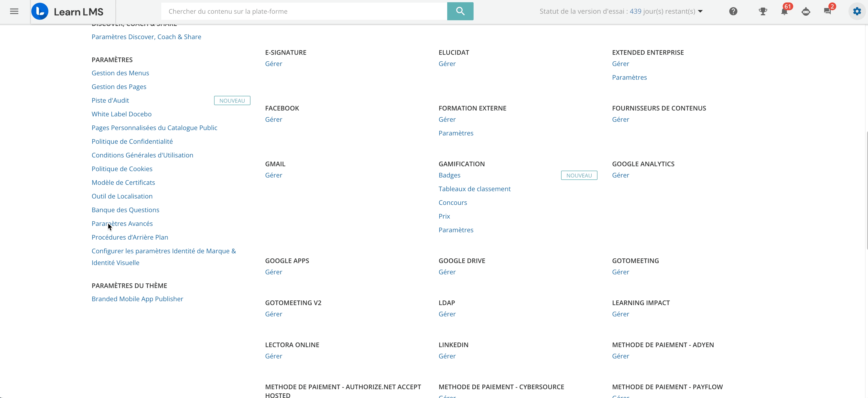Click the PARAMÈTRES DU THÈME heading
The width and height of the screenshot is (868, 398).
pyautogui.click(x=129, y=286)
